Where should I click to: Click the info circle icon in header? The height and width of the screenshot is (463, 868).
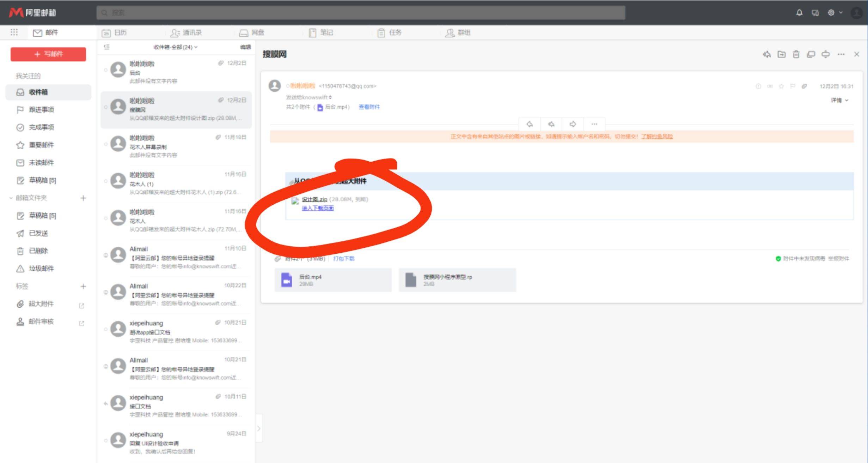pyautogui.click(x=758, y=86)
